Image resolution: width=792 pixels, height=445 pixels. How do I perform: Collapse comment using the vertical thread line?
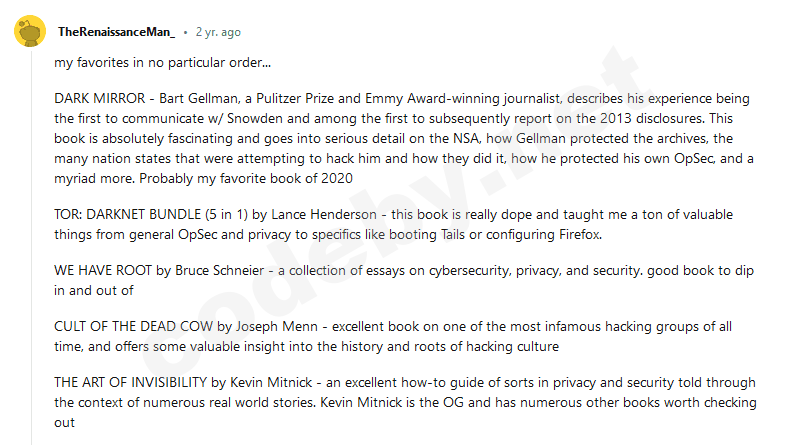click(x=30, y=250)
